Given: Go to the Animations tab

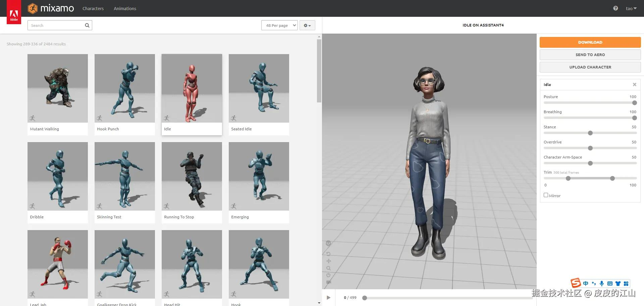Looking at the screenshot, I should click(x=125, y=8).
